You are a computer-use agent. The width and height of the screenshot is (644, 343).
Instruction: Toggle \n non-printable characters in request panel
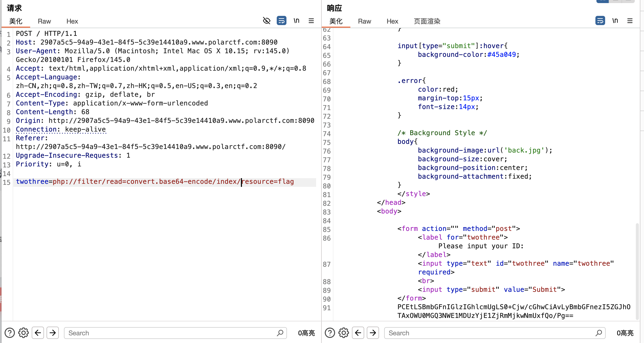click(x=296, y=21)
